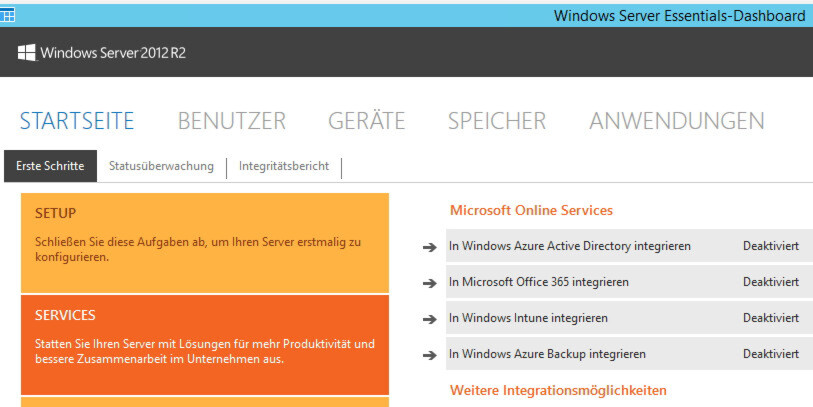The height and width of the screenshot is (407, 813).
Task: Open the ANWENDUNGEN section
Action: 677,121
